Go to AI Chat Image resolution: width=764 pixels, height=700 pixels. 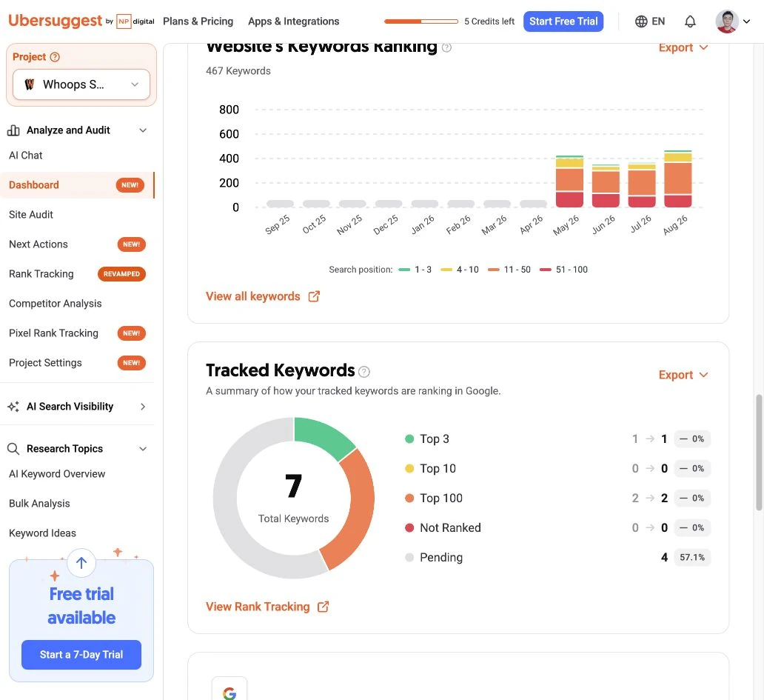click(x=26, y=156)
